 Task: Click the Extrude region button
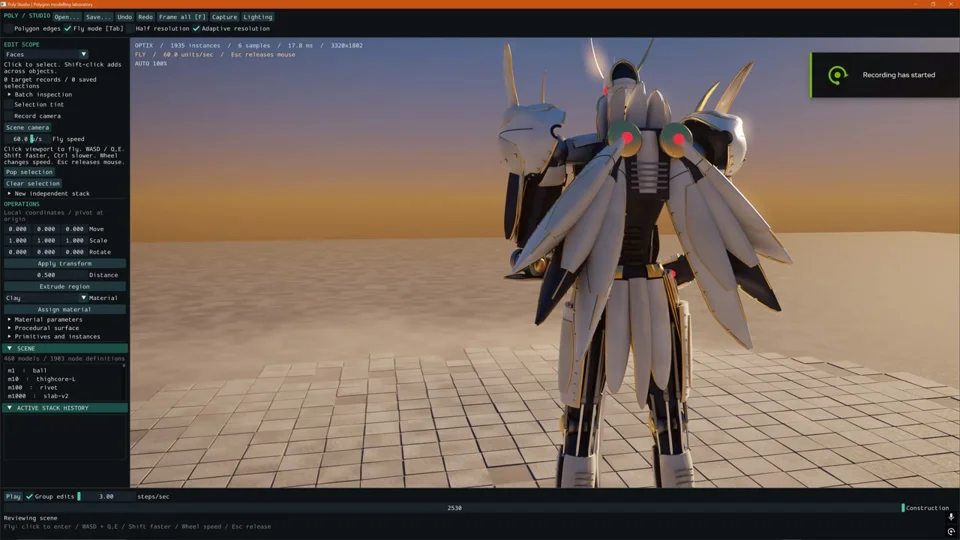pyautogui.click(x=65, y=287)
